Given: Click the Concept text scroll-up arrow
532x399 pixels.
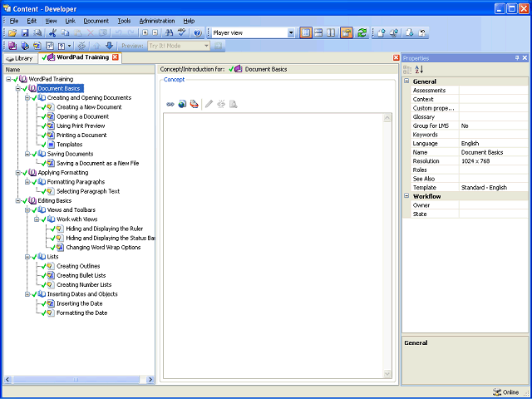Looking at the screenshot, I should (x=387, y=118).
